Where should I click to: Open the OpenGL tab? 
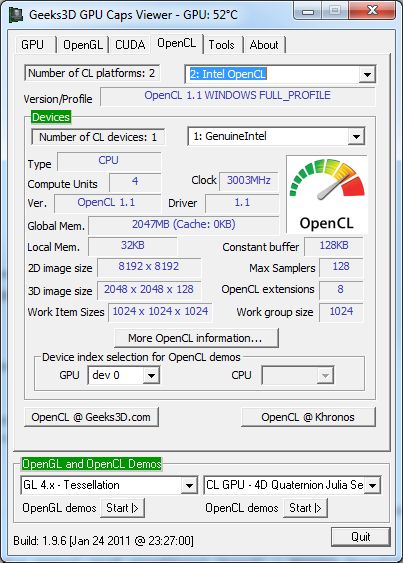[x=83, y=45]
